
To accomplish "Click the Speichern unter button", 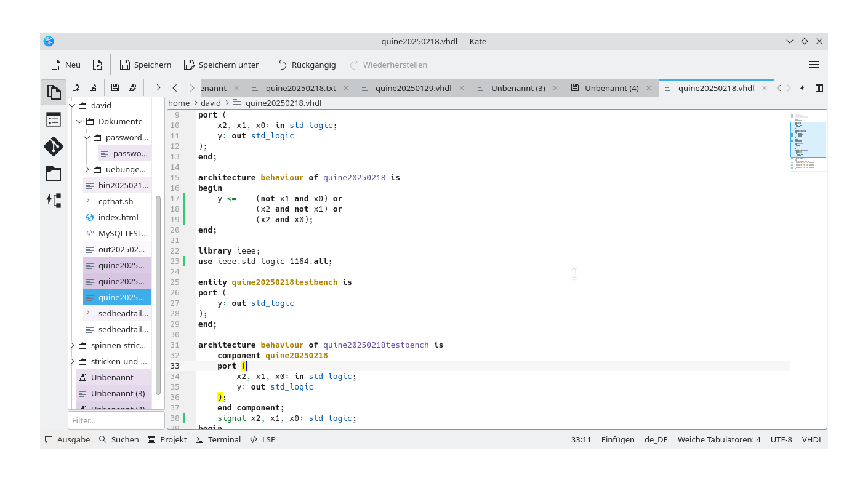I will (x=222, y=65).
